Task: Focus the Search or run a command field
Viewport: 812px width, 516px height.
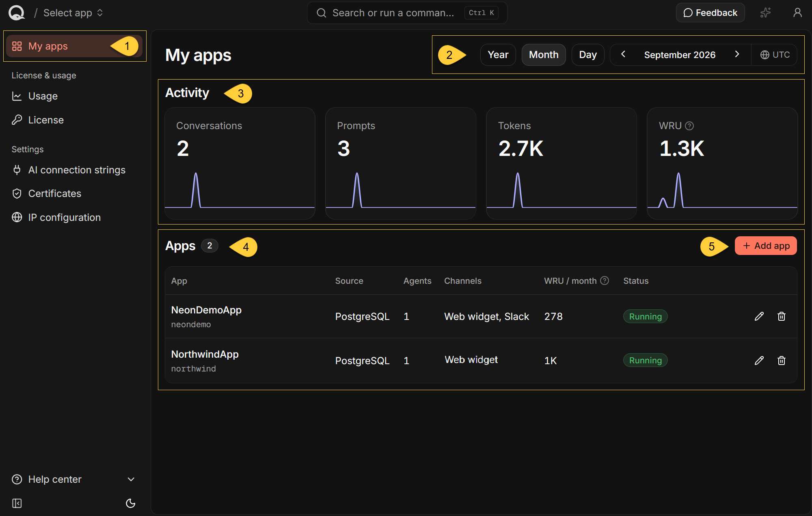Action: click(407, 13)
